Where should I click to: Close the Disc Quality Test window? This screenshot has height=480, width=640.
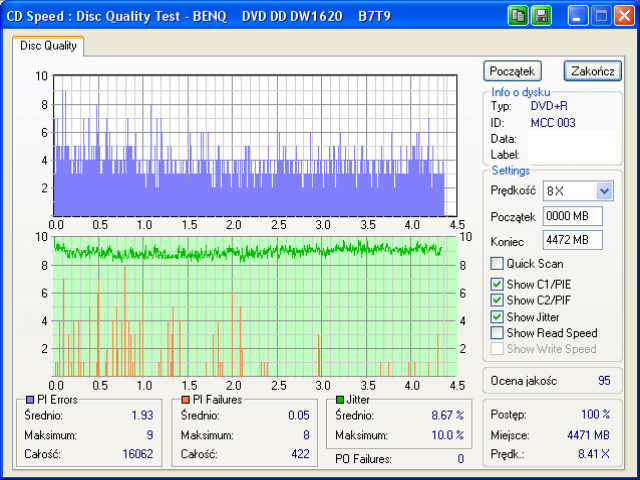pyautogui.click(x=624, y=16)
